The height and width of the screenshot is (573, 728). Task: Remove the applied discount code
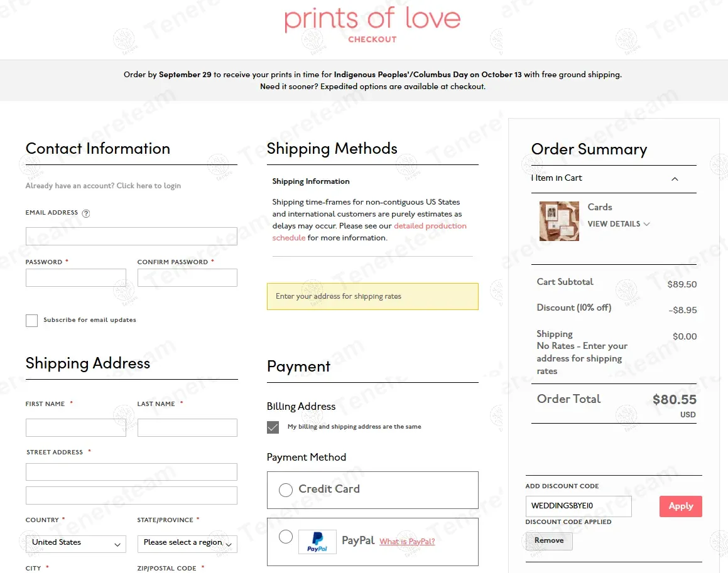pyautogui.click(x=549, y=541)
